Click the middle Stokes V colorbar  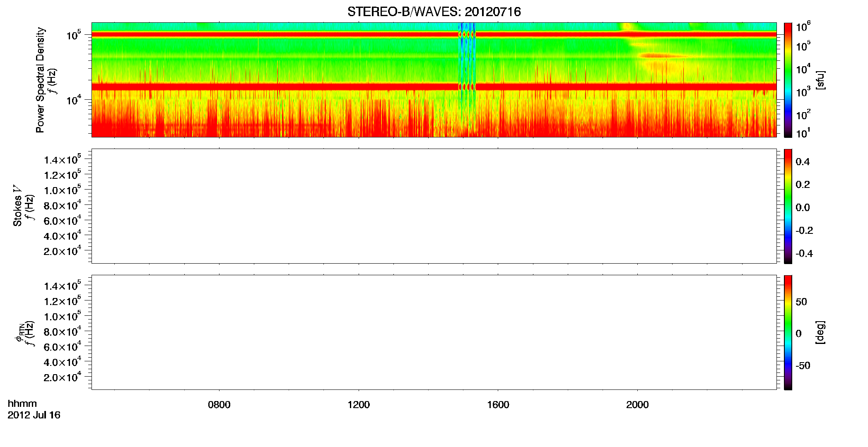coord(788,206)
